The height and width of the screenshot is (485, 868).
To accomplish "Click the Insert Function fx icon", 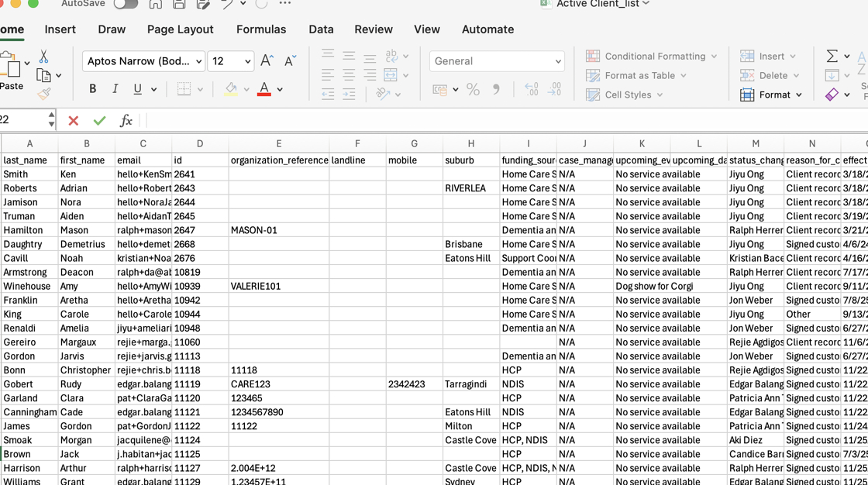I will click(126, 120).
